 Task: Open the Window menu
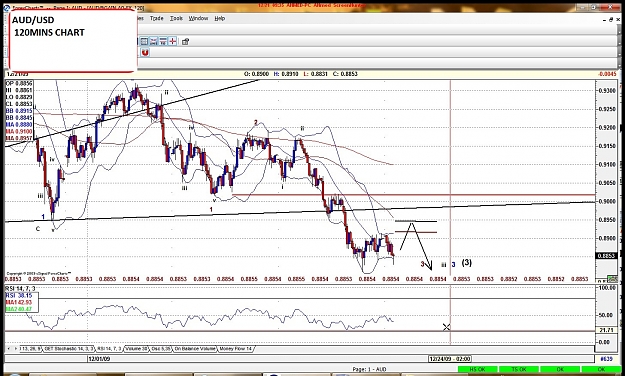click(198, 18)
